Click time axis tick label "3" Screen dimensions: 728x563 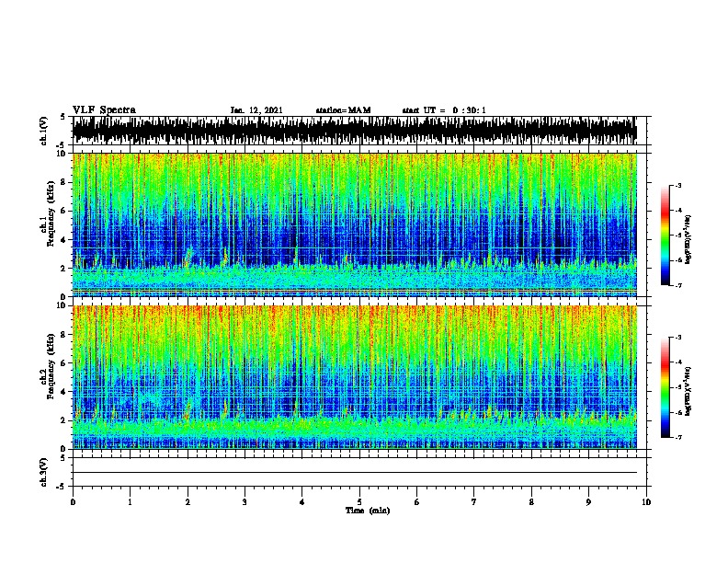tap(245, 501)
